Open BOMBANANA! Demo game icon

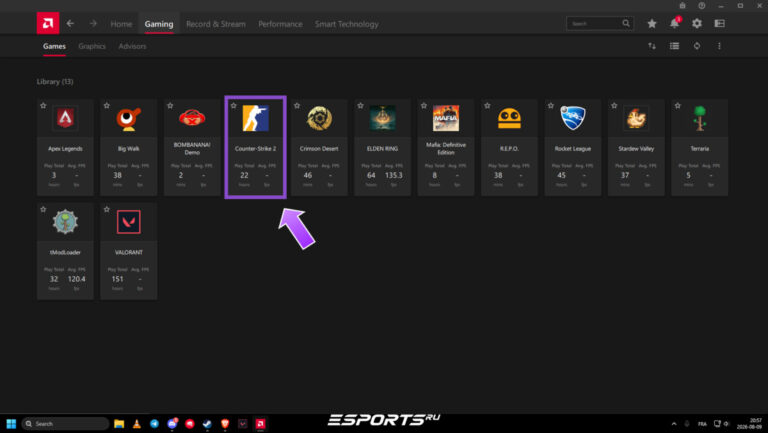point(192,118)
